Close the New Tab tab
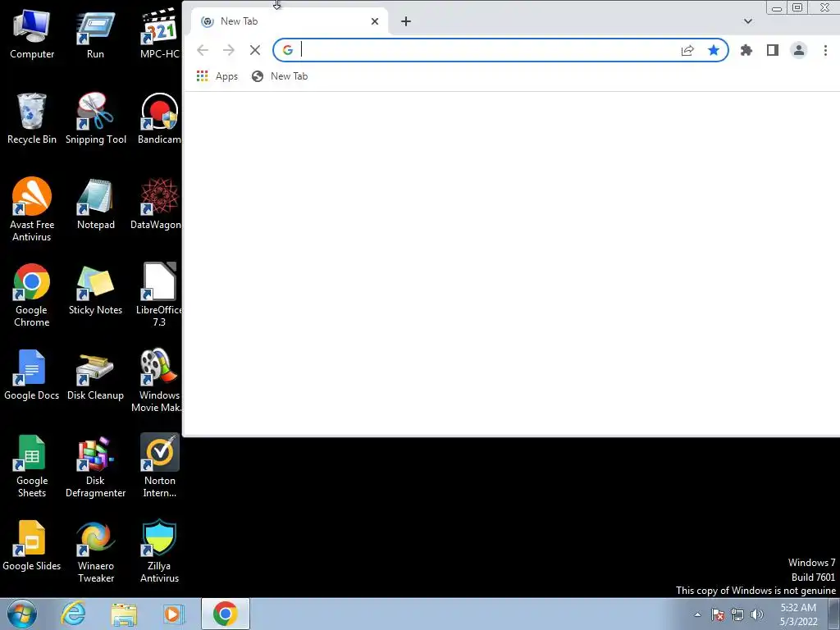The width and height of the screenshot is (840, 630). 375,21
